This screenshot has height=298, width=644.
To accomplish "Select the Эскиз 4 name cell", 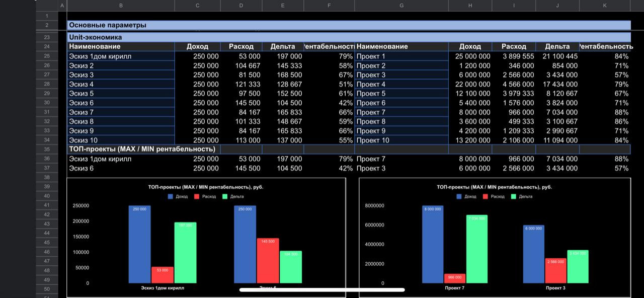I will 121,84.
